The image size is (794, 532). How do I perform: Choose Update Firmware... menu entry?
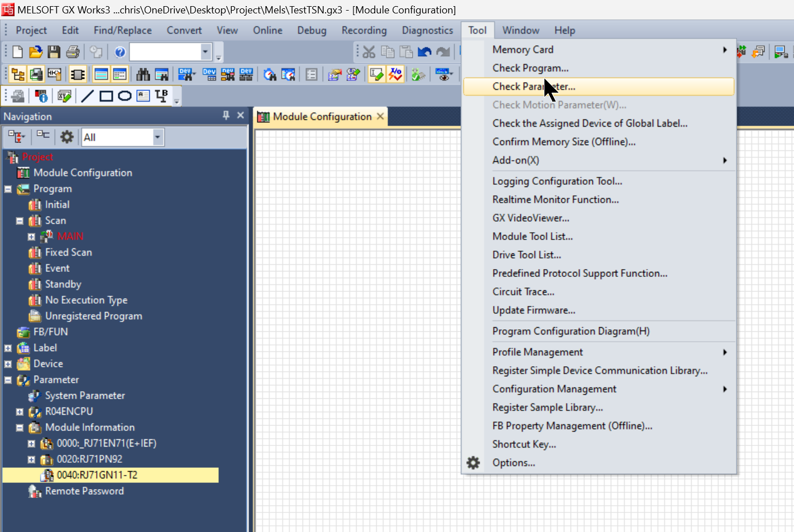coord(599,310)
